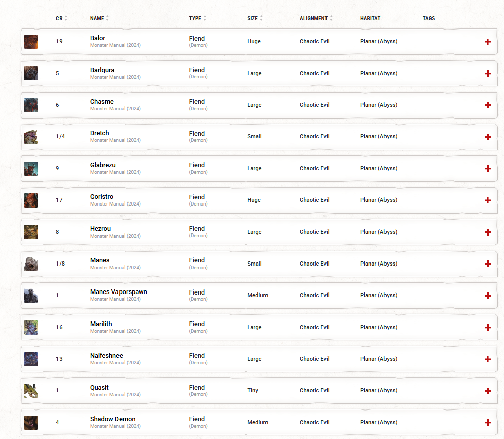Click the Chasme portrait icon
This screenshot has width=504, height=439.
point(31,105)
